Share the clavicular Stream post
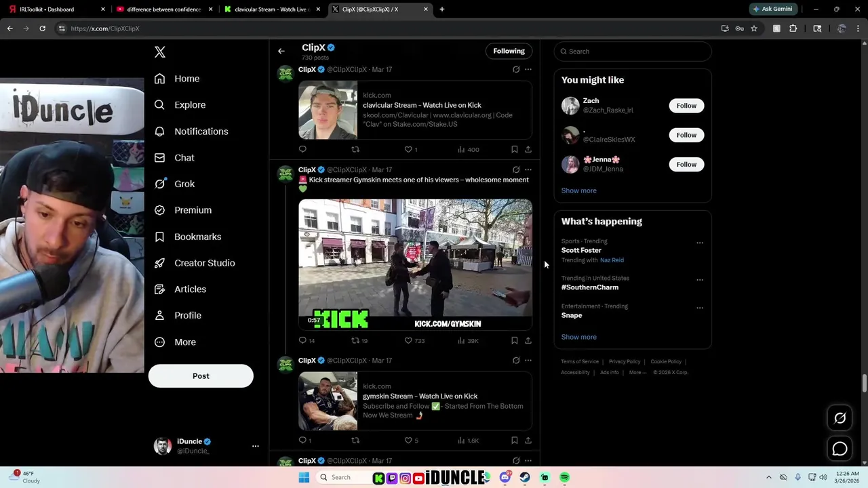Image resolution: width=868 pixels, height=488 pixels. pyautogui.click(x=528, y=149)
